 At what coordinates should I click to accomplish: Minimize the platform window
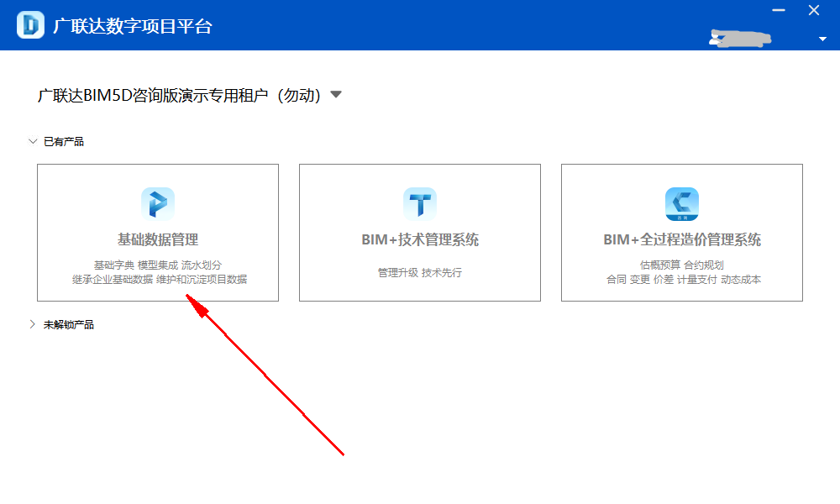[779, 10]
